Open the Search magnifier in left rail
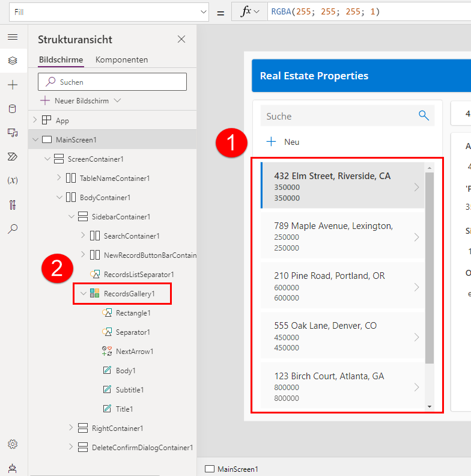The height and width of the screenshot is (476, 471). [x=13, y=228]
